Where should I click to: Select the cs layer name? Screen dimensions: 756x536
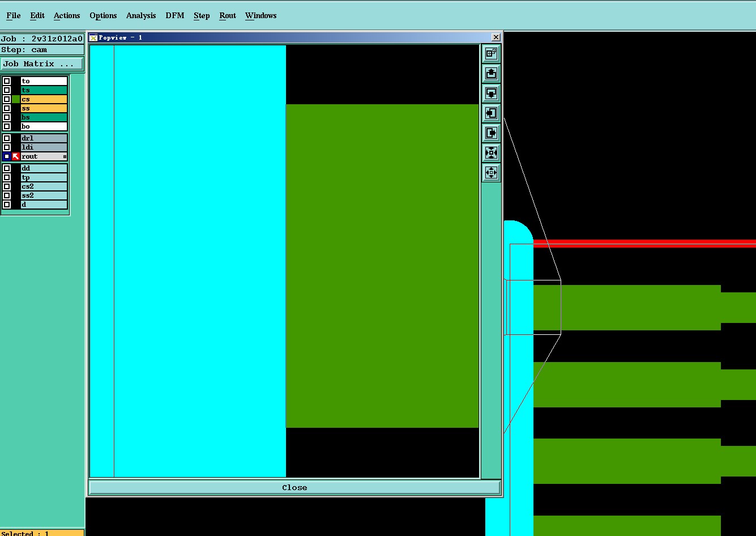(44, 99)
